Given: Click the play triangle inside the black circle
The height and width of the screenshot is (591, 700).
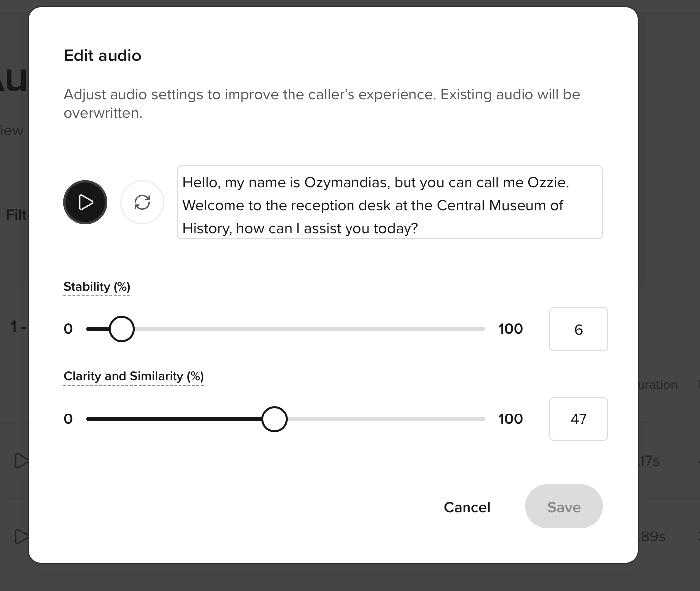Looking at the screenshot, I should [86, 202].
